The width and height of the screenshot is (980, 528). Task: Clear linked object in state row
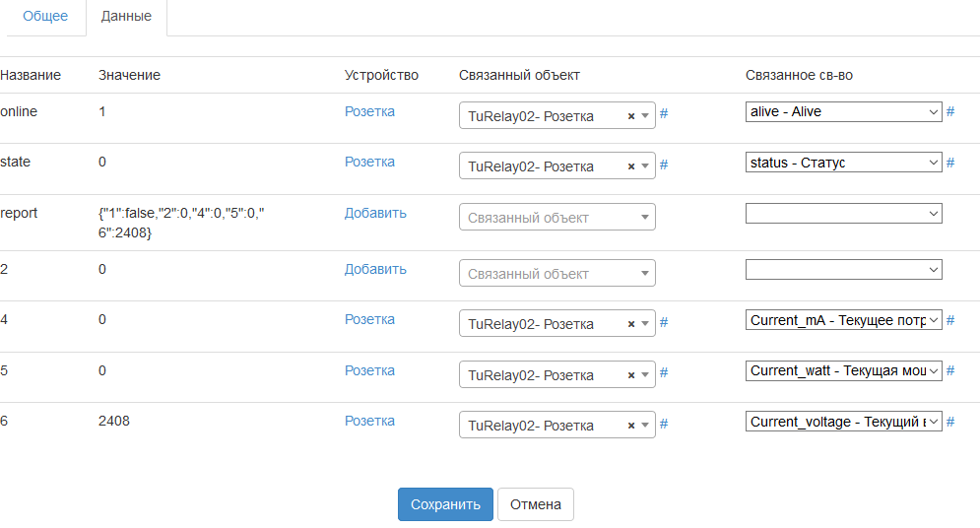coord(630,166)
